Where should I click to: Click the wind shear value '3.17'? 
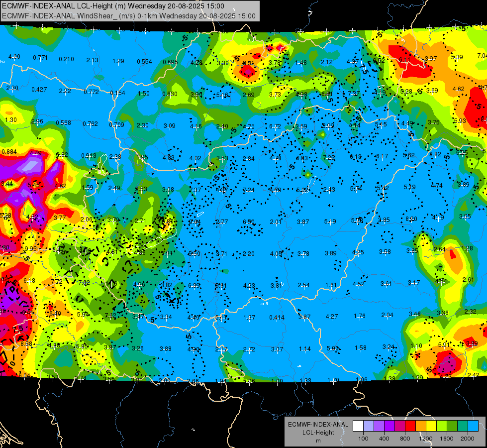pos(414,283)
